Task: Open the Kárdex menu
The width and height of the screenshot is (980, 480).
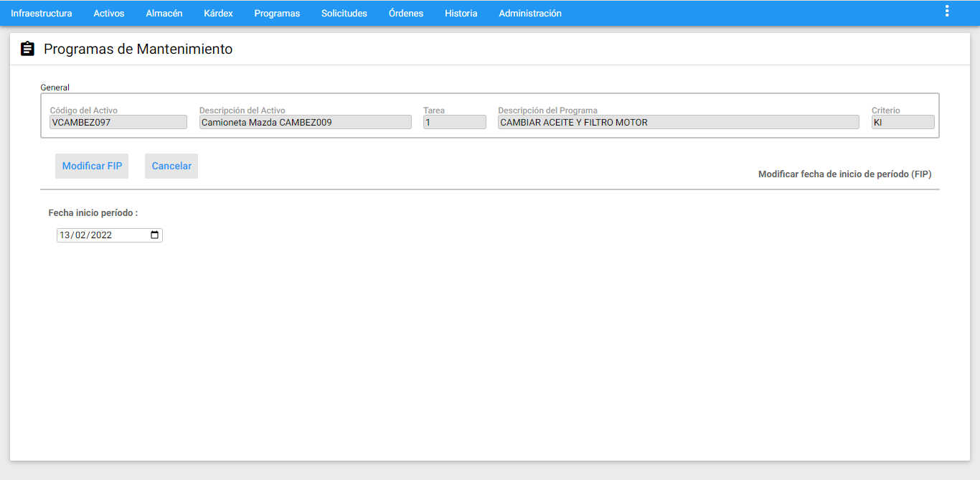Action: click(218, 13)
